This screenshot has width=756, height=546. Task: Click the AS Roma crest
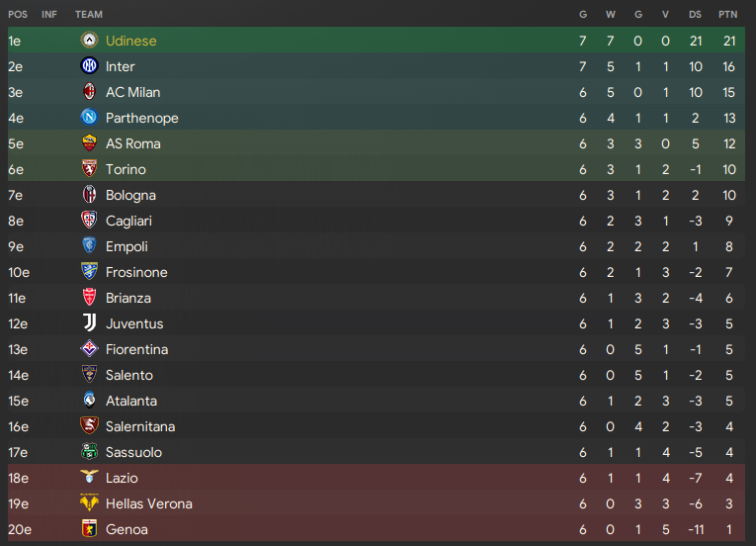(89, 142)
